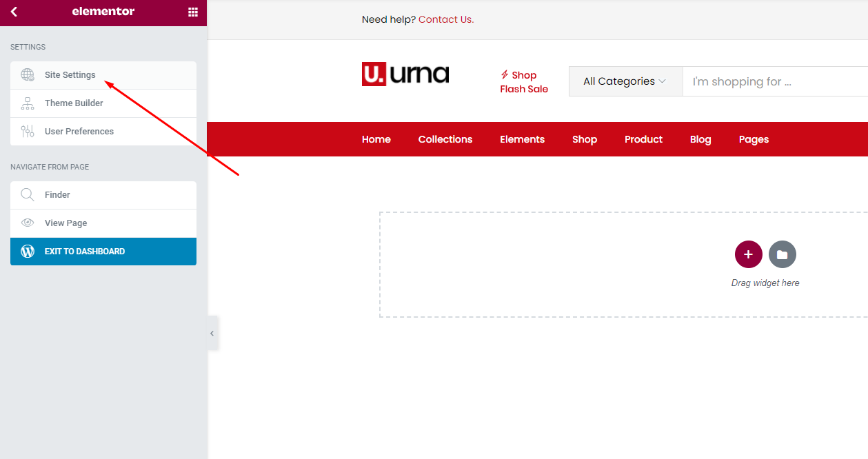
Task: Click the Drag widget here text
Action: pyautogui.click(x=765, y=283)
